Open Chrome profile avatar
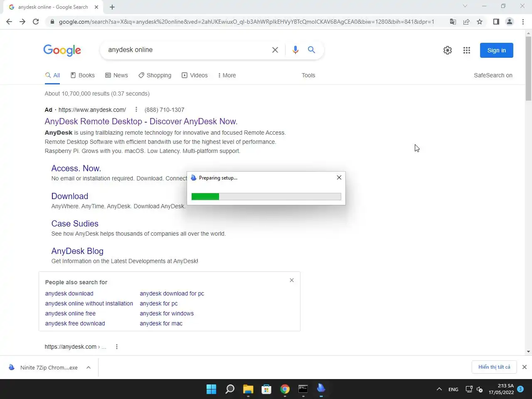The width and height of the screenshot is (532, 399). [x=509, y=22]
